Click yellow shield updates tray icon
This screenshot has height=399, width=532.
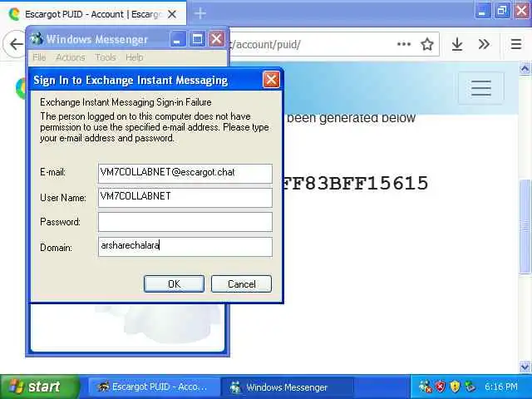[455, 387]
